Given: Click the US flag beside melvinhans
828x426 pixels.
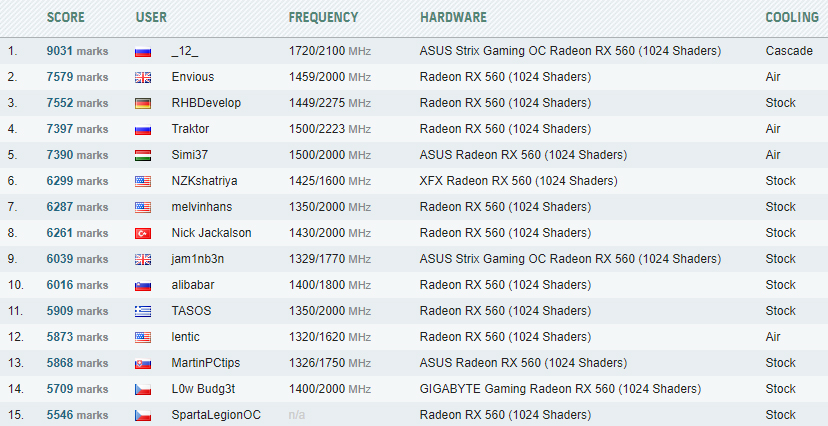Looking at the screenshot, I should [x=143, y=207].
